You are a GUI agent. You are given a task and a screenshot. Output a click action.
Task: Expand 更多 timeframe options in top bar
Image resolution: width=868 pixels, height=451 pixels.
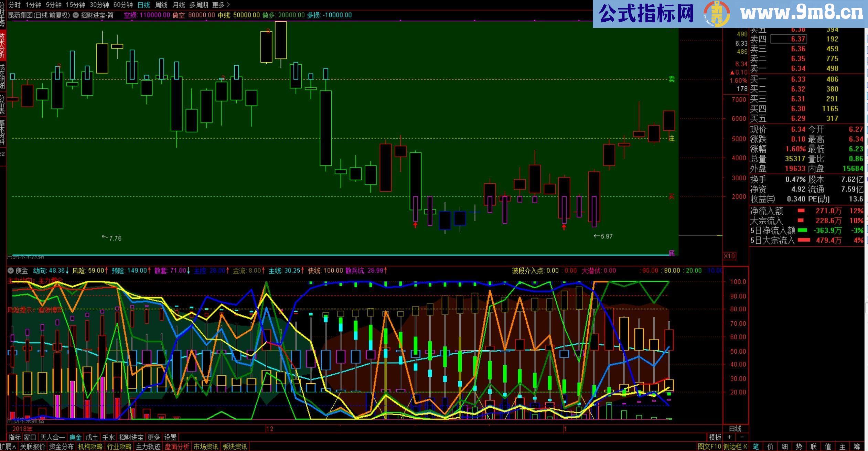pos(221,5)
